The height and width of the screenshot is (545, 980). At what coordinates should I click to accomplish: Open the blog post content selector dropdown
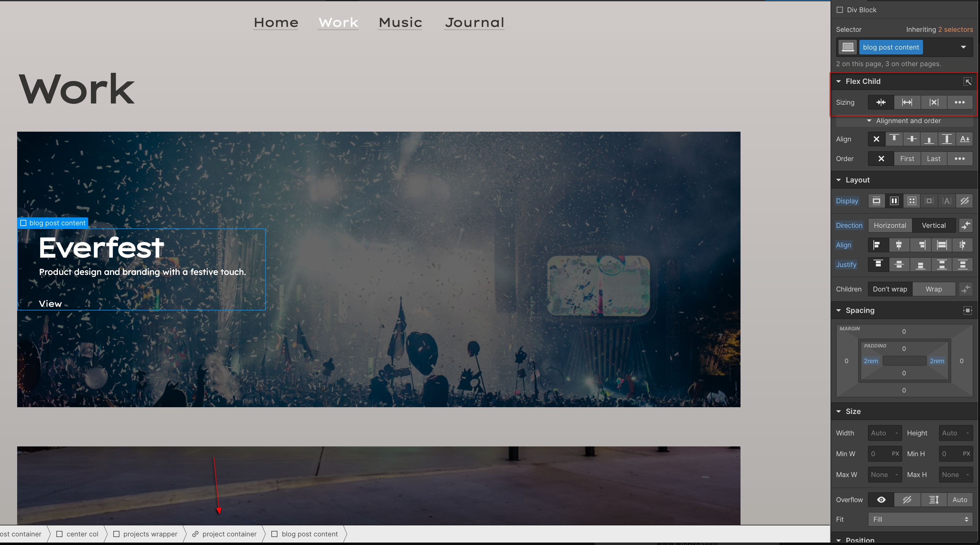(x=963, y=47)
